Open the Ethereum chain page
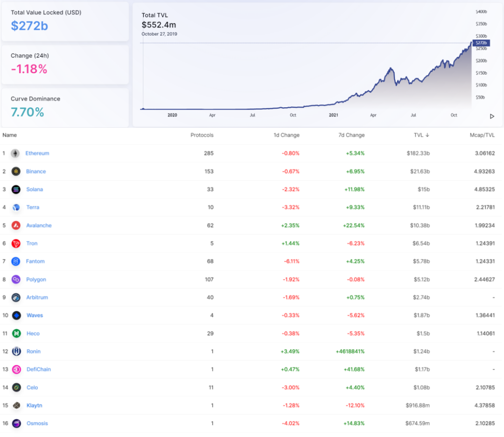This screenshot has height=437, width=504. (37, 153)
